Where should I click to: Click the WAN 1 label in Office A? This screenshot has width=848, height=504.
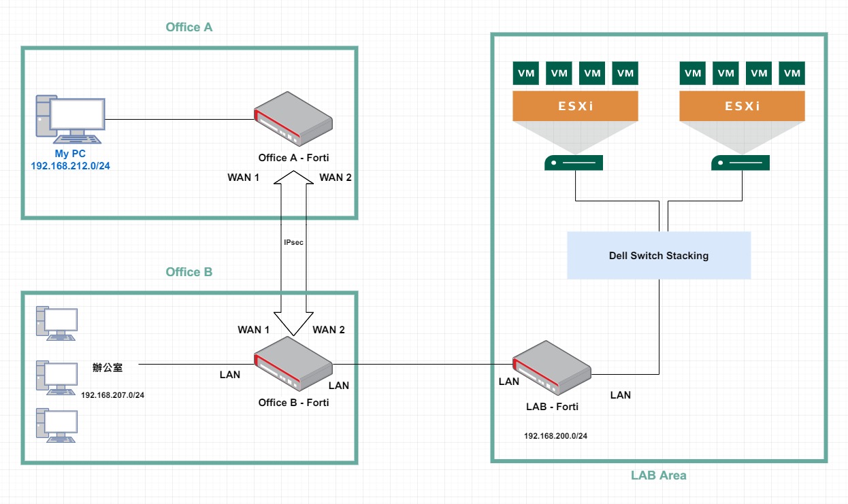(244, 178)
